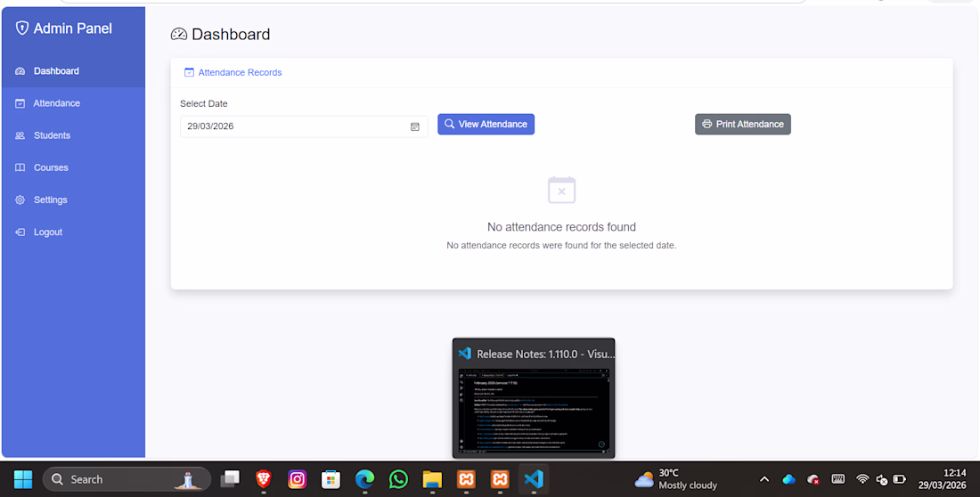Viewport: 980px width, 497px height.
Task: Open WhatsApp from the taskbar
Action: [399, 479]
